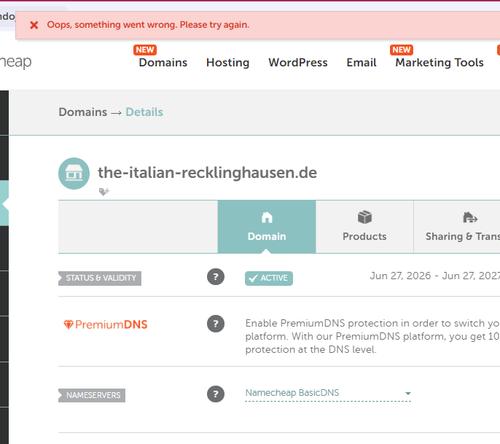
Task: Dismiss the error banner's red X icon
Action: coord(34,25)
